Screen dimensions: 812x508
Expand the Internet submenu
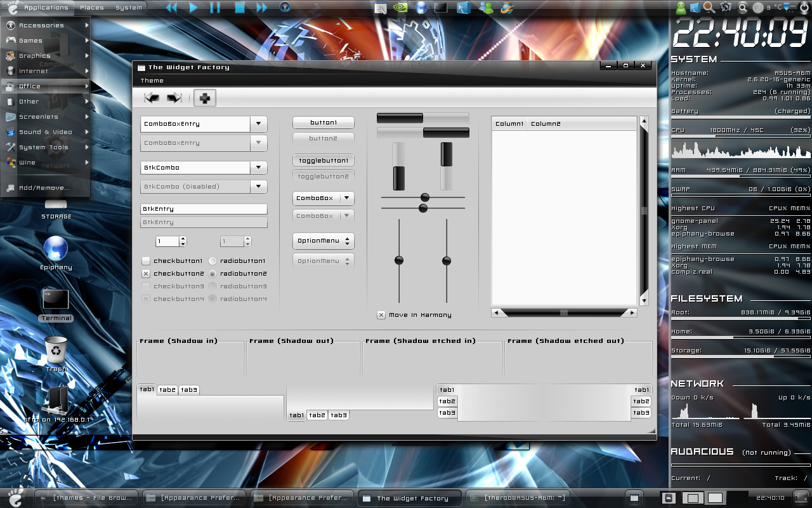click(x=46, y=71)
